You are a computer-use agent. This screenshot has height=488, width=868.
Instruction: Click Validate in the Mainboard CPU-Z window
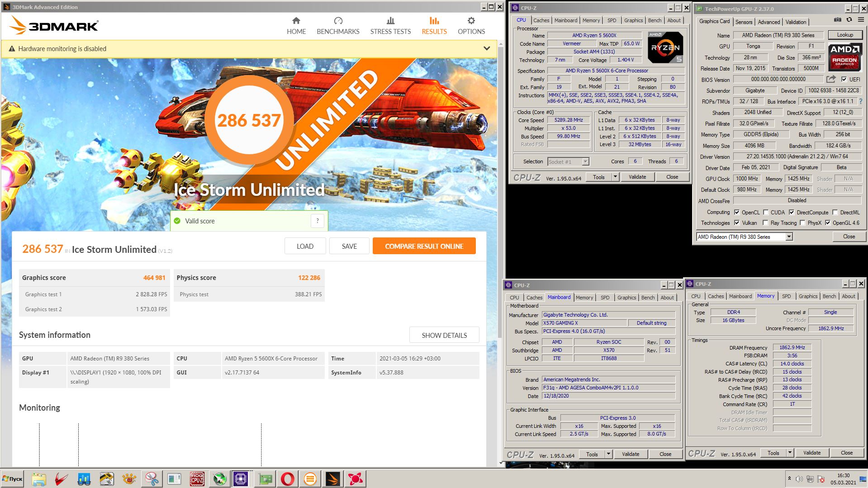pyautogui.click(x=630, y=454)
